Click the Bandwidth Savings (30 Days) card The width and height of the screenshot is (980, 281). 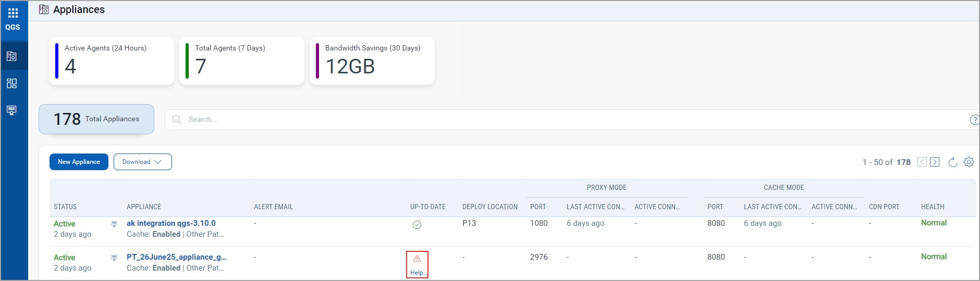(372, 61)
